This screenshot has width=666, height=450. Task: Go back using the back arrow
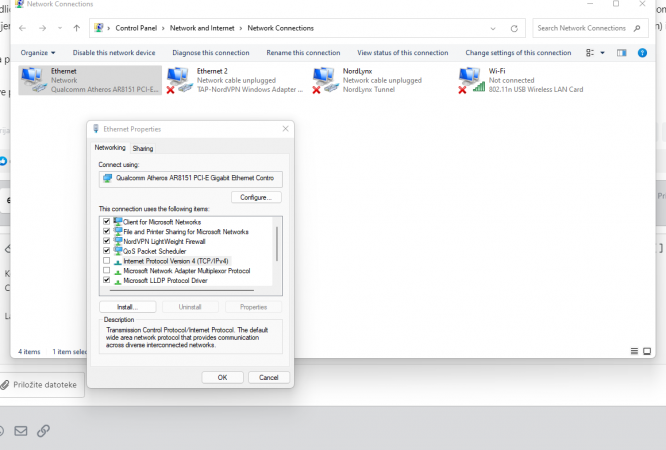click(x=22, y=28)
